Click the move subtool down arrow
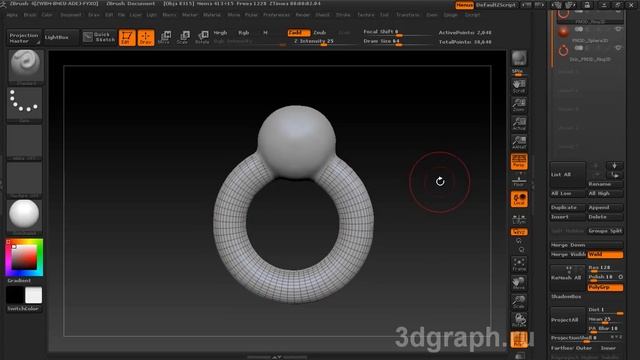This screenshot has width=640, height=360. click(614, 166)
